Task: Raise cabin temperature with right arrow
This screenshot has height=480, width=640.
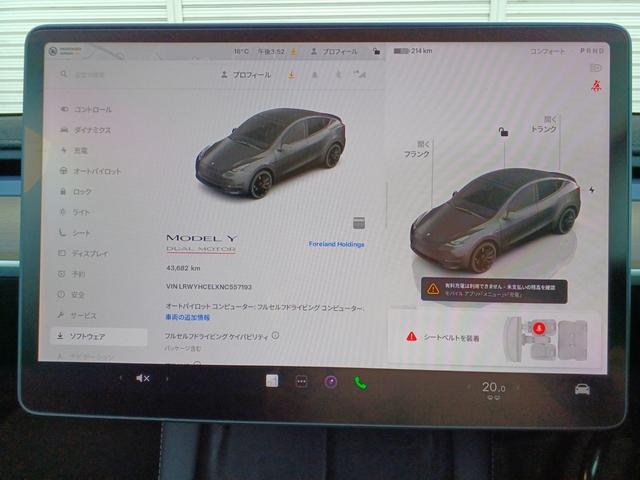Action: (x=518, y=387)
